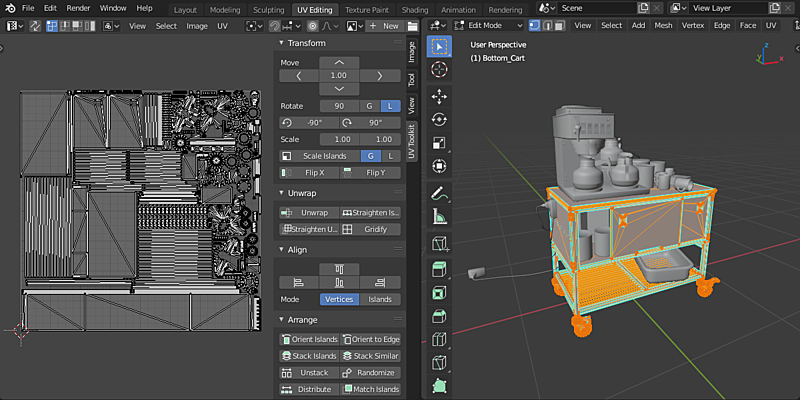The width and height of the screenshot is (800, 400).
Task: Enable the G option for Scale Islands
Action: pyautogui.click(x=370, y=156)
